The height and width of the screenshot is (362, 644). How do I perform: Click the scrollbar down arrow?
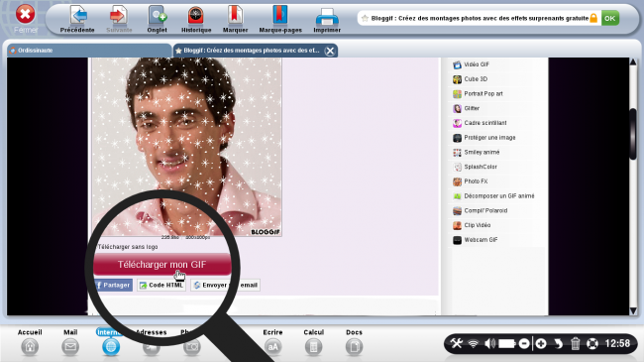pos(633,310)
